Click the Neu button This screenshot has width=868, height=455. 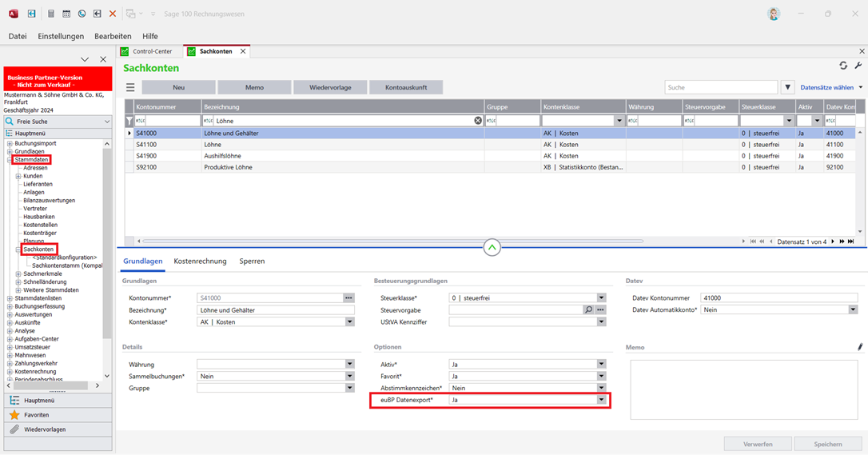point(179,87)
